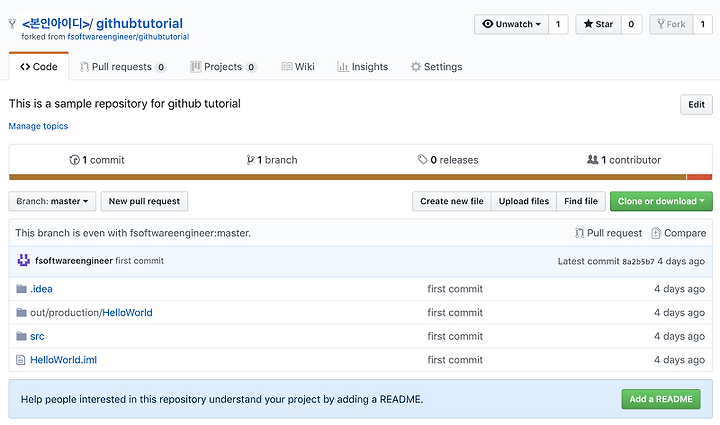Screen dimensions: 720x425
Task: Click the src folder icon
Action: (x=21, y=336)
